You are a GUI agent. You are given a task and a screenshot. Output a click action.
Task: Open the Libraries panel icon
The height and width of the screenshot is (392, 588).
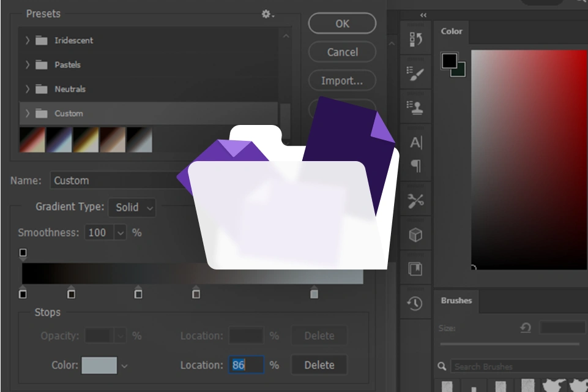(x=415, y=269)
